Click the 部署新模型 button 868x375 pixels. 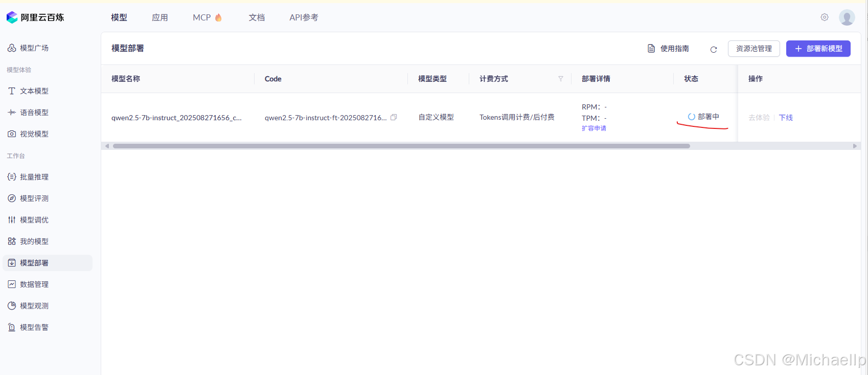818,49
